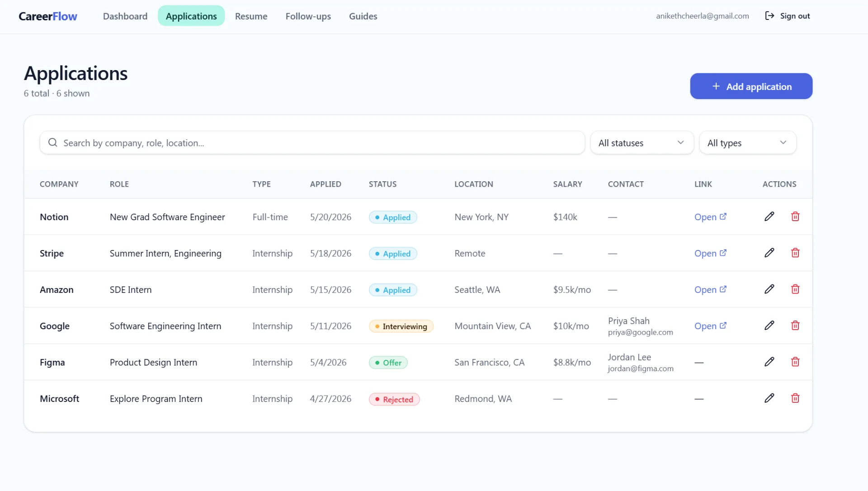Click the Add application button
The image size is (868, 491).
(x=751, y=86)
